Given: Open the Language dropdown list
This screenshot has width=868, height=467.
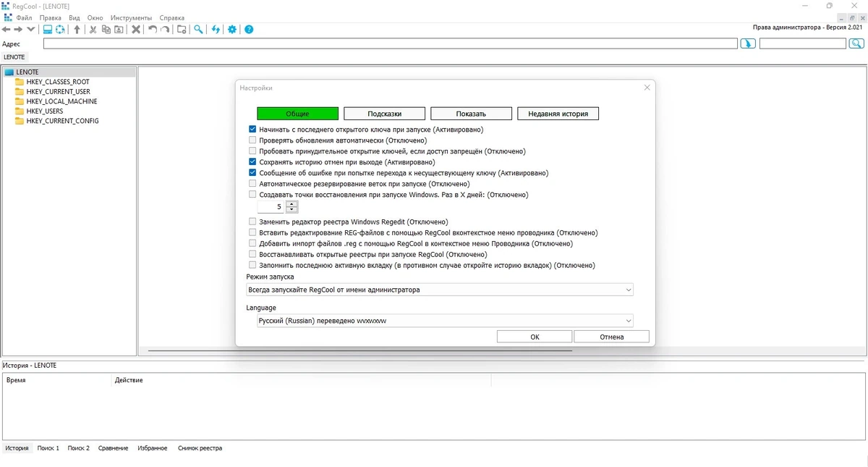Looking at the screenshot, I should (x=446, y=321).
